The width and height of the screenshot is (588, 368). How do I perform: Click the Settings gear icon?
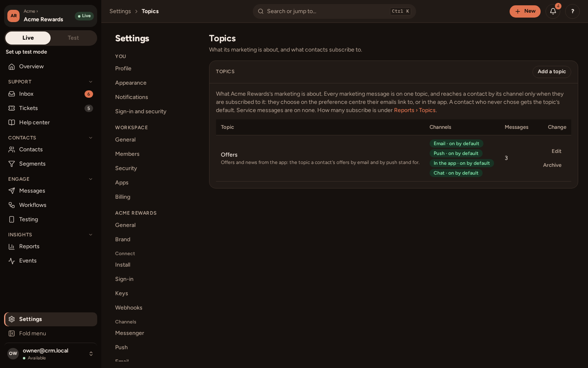12,319
